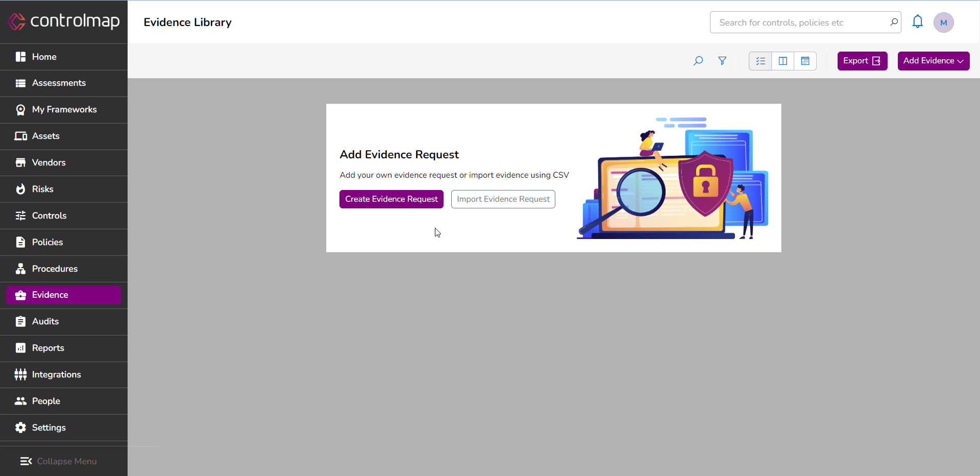
Task: Click the controlmap logo
Action: (x=63, y=21)
